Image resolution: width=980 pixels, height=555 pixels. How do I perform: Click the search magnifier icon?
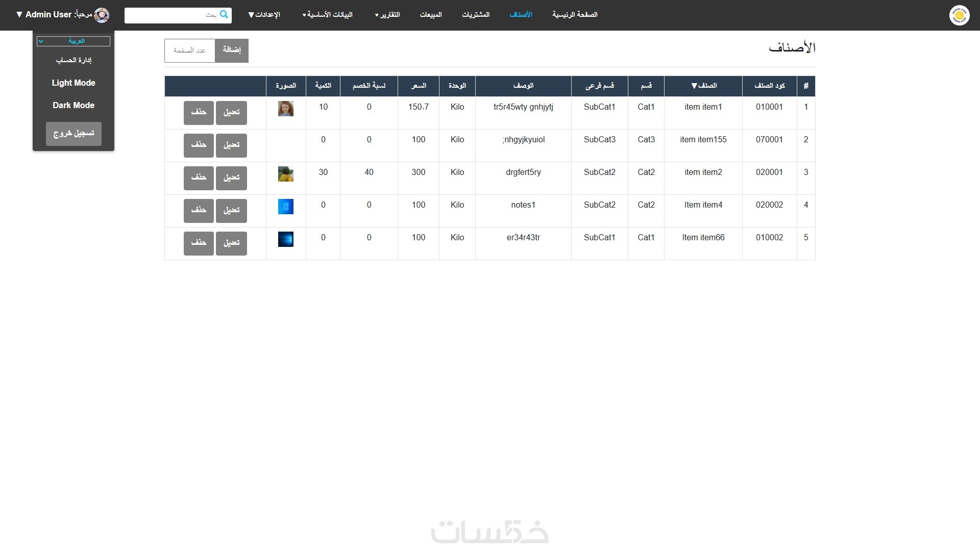tap(224, 15)
